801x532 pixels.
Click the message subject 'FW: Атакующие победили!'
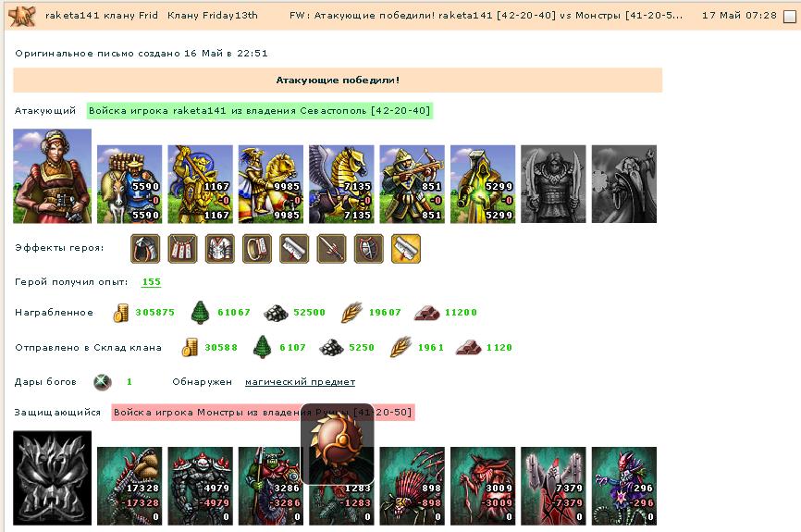coord(486,16)
